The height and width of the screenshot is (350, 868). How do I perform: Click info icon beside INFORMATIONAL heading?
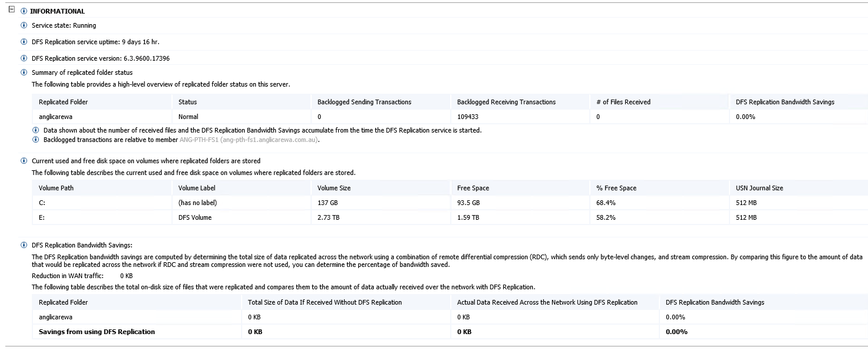click(x=24, y=11)
